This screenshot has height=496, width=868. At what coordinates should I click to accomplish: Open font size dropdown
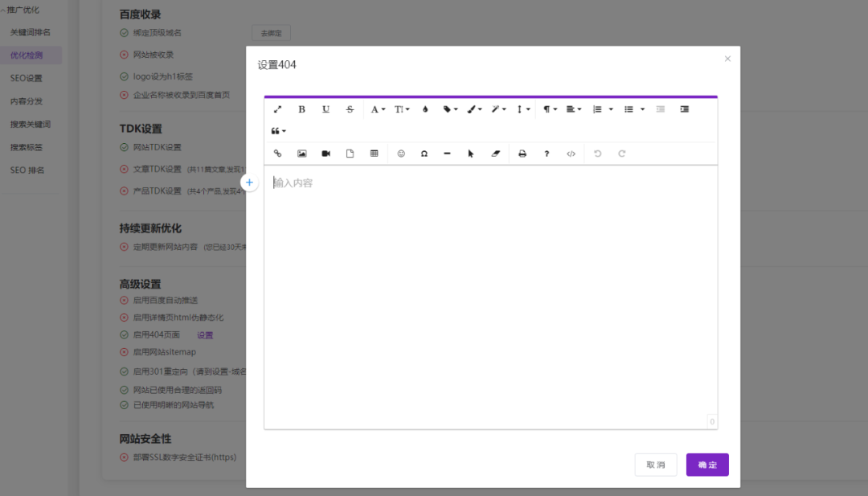pos(402,109)
